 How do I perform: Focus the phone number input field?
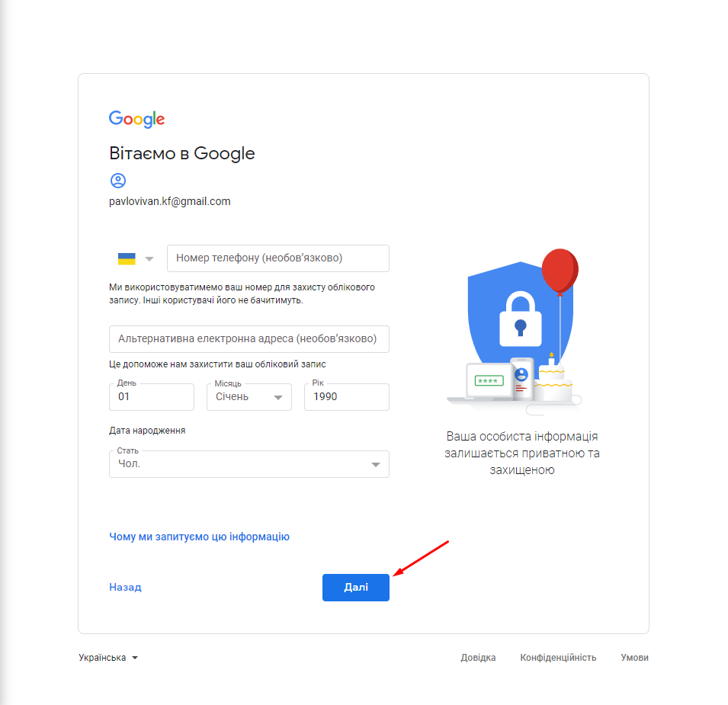pos(277,258)
